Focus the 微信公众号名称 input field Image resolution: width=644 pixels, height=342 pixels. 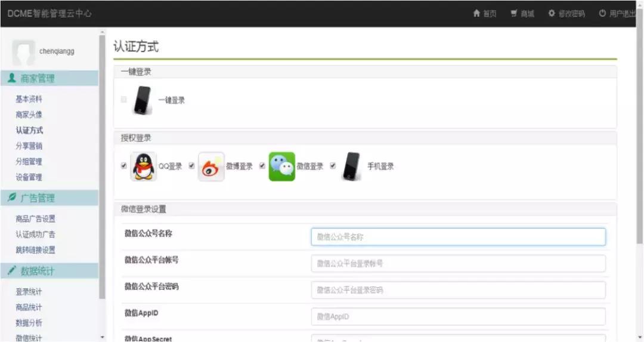[458, 237]
